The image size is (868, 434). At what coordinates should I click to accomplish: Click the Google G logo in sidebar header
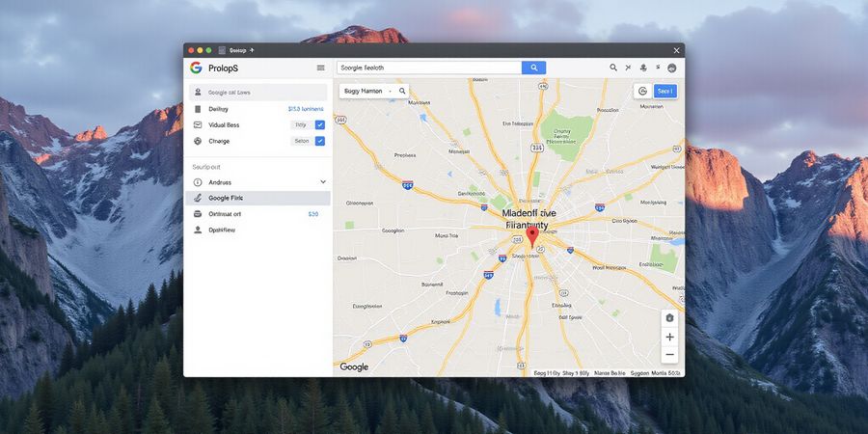coord(196,68)
